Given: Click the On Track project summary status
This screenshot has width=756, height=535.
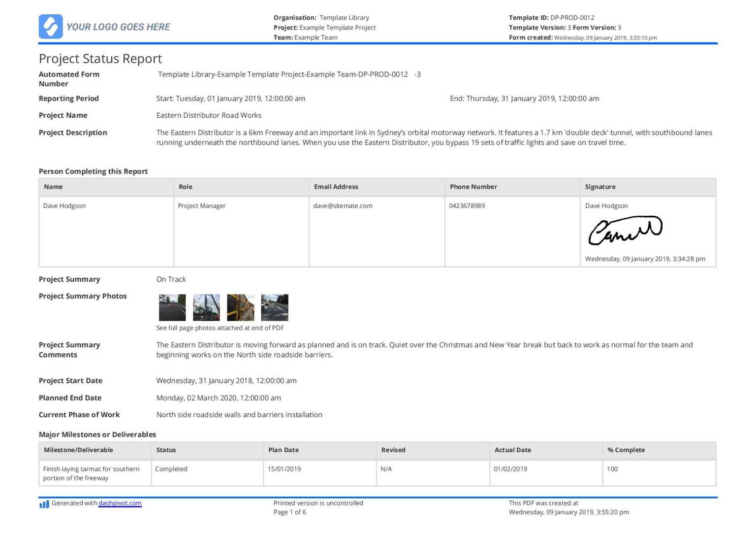Looking at the screenshot, I should 171,279.
